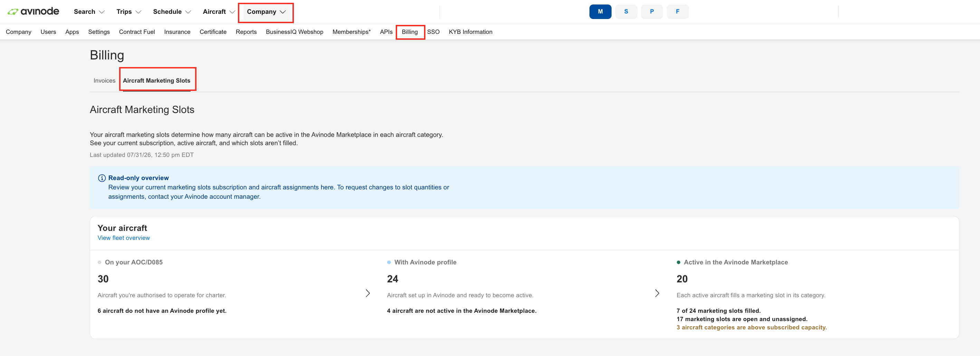The image size is (980, 356).
Task: Click the arrow after the Avinode profile count
Action: (x=657, y=293)
